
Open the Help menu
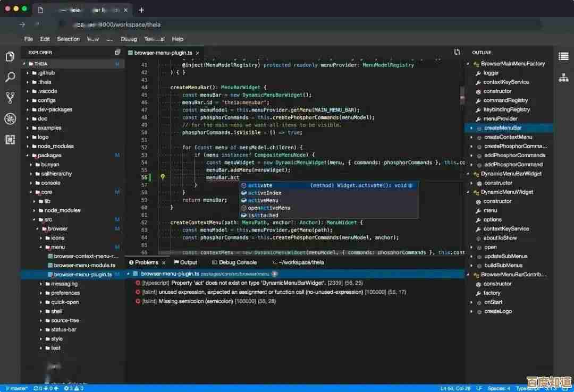[x=178, y=39]
